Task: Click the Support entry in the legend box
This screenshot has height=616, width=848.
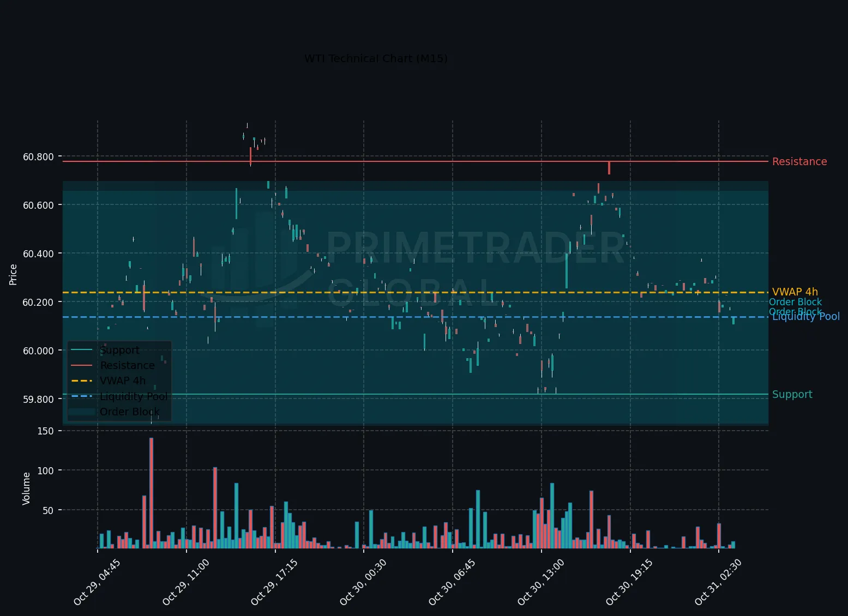Action: [119, 350]
